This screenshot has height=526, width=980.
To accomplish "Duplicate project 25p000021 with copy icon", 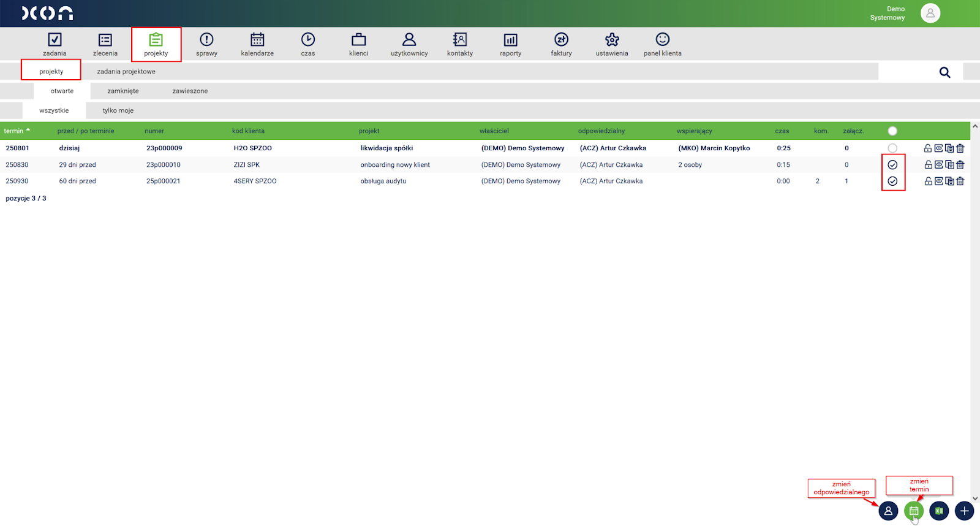I will pos(949,181).
